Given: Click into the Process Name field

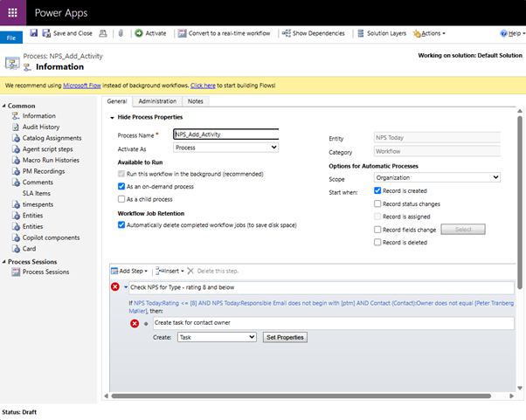Looking at the screenshot, I should click(226, 134).
